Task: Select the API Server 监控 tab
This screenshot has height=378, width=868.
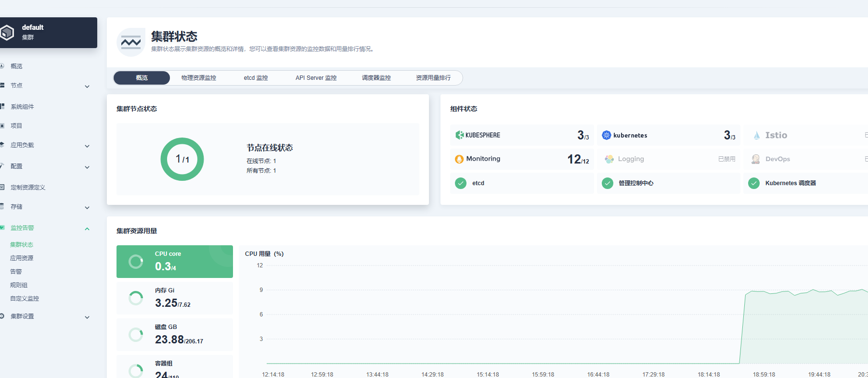Action: pos(316,78)
